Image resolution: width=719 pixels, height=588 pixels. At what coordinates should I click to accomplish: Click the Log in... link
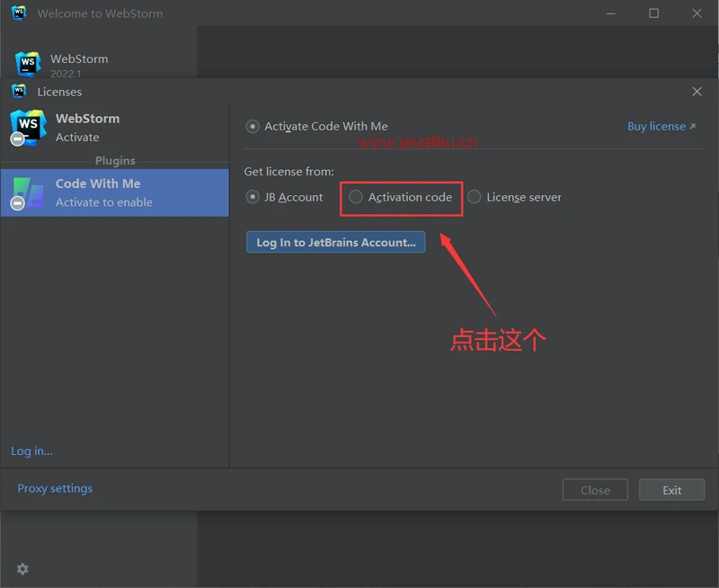point(31,450)
